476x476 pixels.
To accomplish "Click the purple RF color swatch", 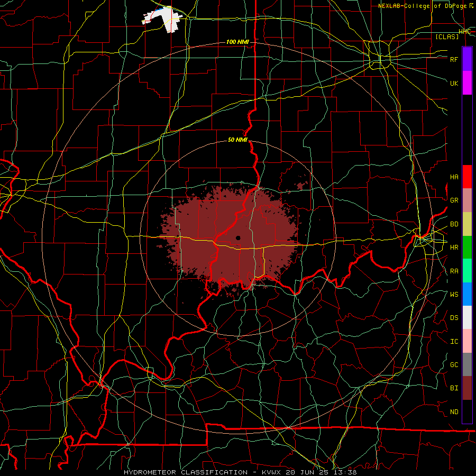I will click(x=467, y=59).
